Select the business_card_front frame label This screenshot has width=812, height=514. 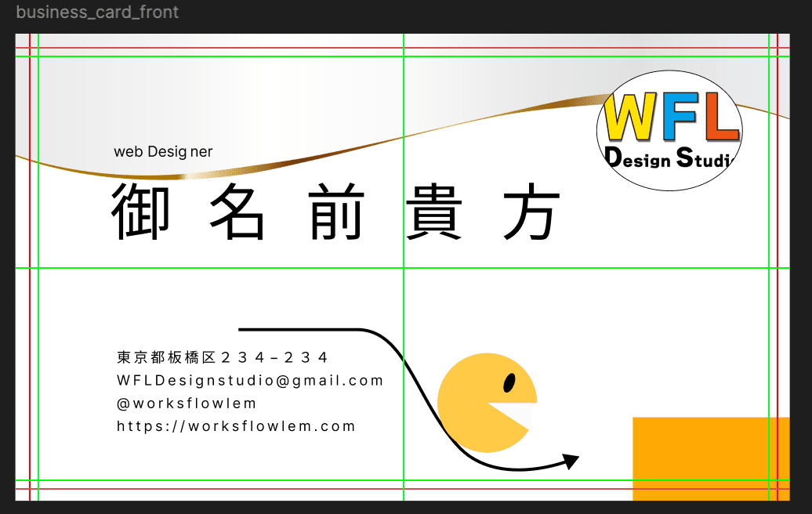[x=97, y=12]
